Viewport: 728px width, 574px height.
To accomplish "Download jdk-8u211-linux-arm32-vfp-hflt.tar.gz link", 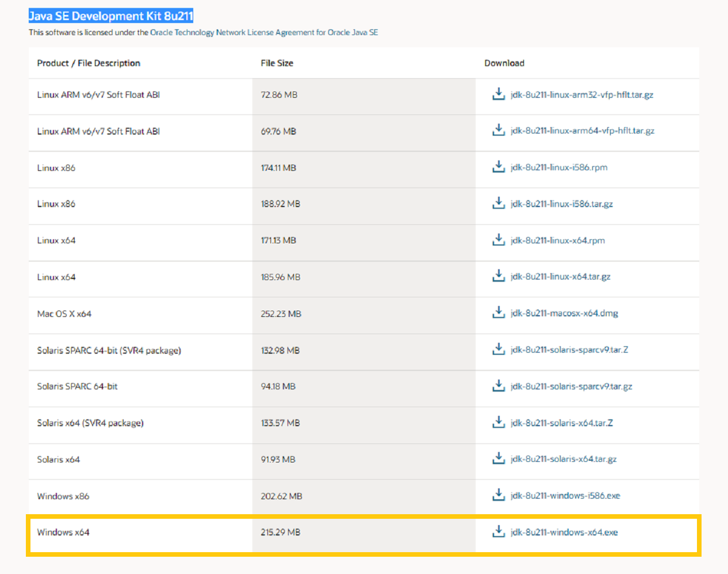I will pyautogui.click(x=582, y=95).
